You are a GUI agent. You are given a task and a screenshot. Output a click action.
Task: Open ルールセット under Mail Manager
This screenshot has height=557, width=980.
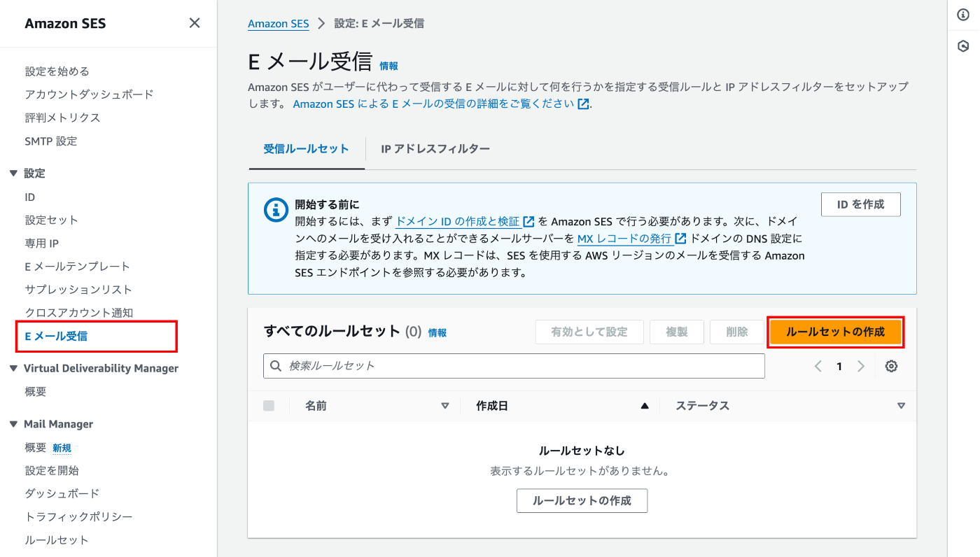57,540
